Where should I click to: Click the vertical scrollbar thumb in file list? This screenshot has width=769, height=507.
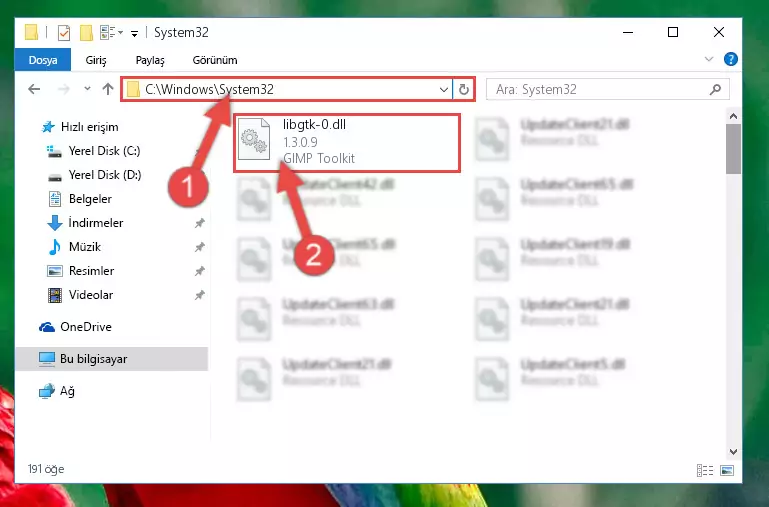pyautogui.click(x=733, y=149)
